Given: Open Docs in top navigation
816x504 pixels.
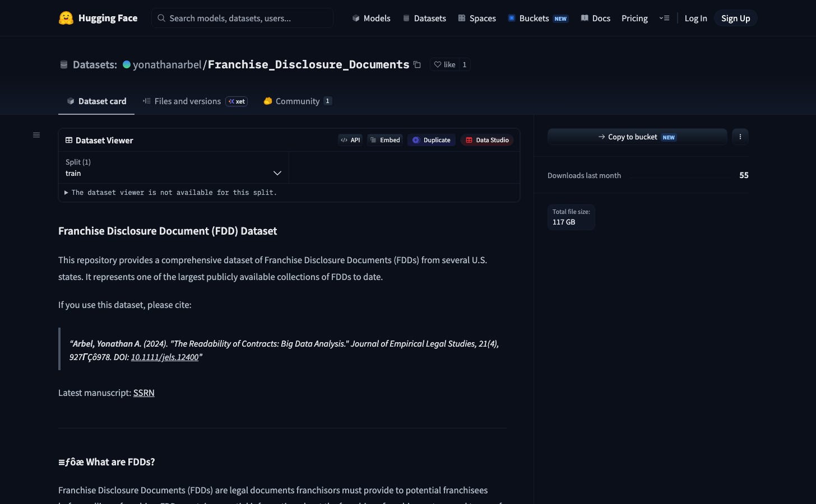Looking at the screenshot, I should [x=596, y=18].
